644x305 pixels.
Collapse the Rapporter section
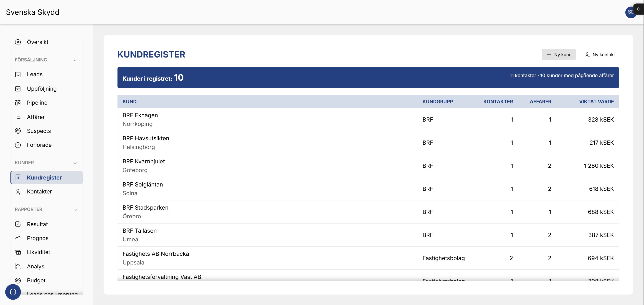pyautogui.click(x=75, y=210)
